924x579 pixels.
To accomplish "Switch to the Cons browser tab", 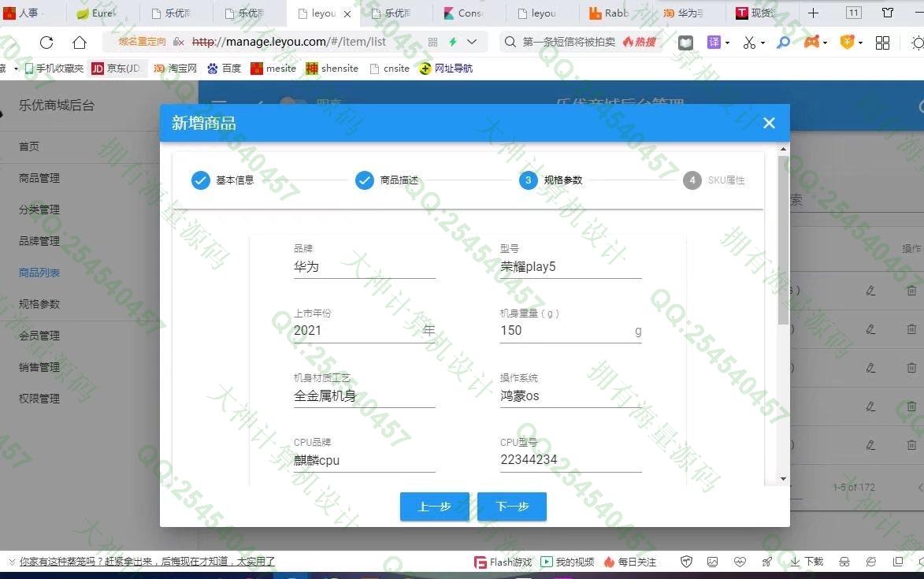I will 470,13.
